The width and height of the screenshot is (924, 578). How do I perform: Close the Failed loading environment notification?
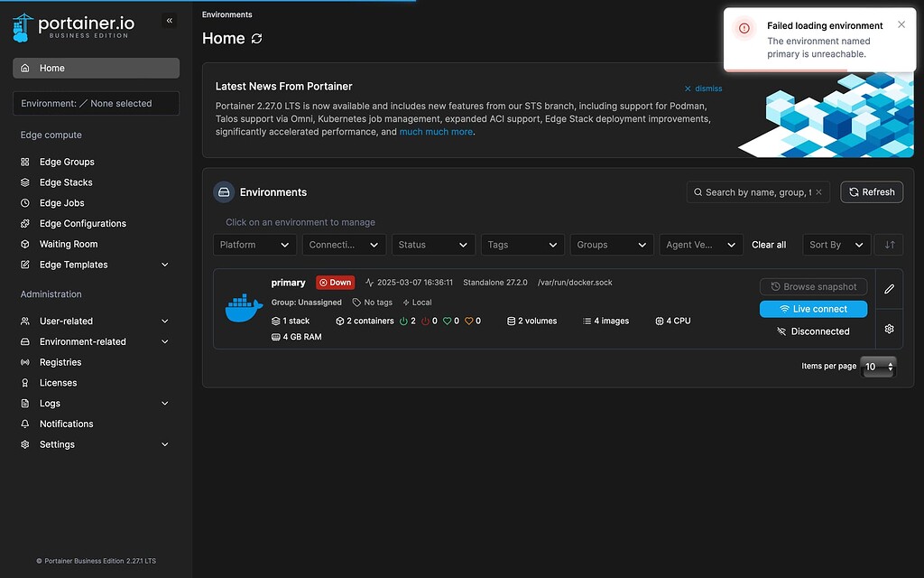coord(901,25)
